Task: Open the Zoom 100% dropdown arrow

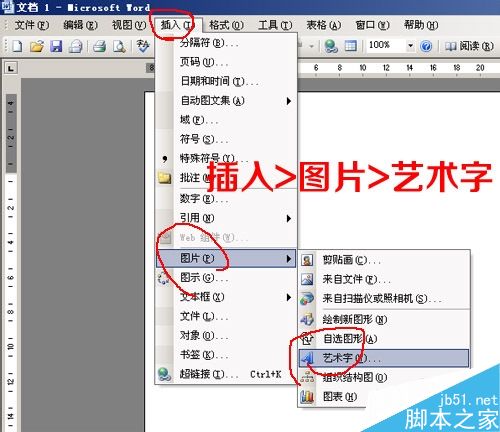Action: pyautogui.click(x=411, y=46)
